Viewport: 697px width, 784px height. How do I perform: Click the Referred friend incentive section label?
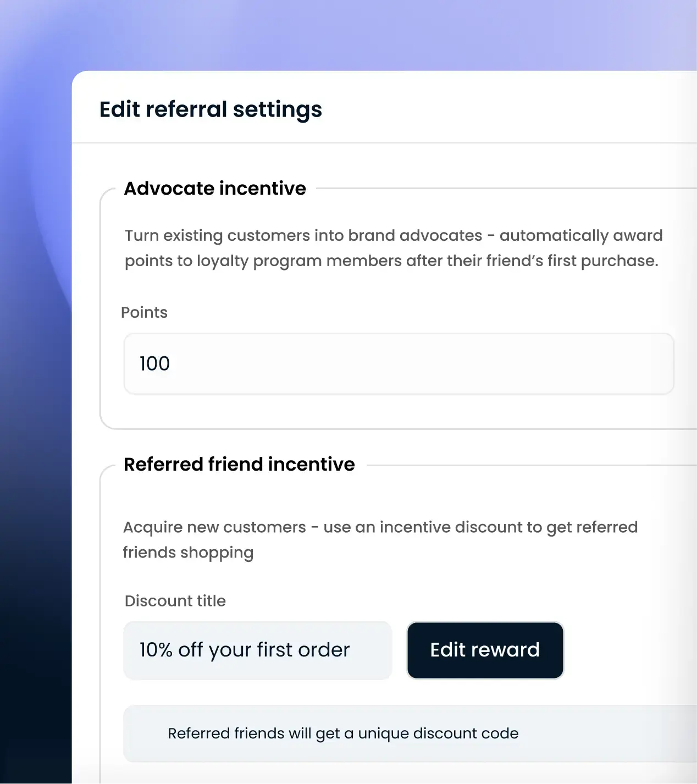[x=240, y=464]
